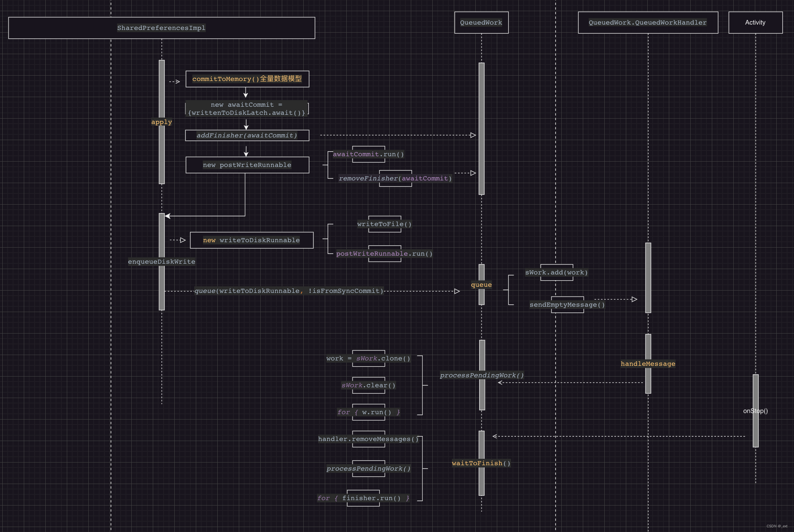This screenshot has width=794, height=532.
Task: Select the sWork.clear() label
Action: [368, 385]
